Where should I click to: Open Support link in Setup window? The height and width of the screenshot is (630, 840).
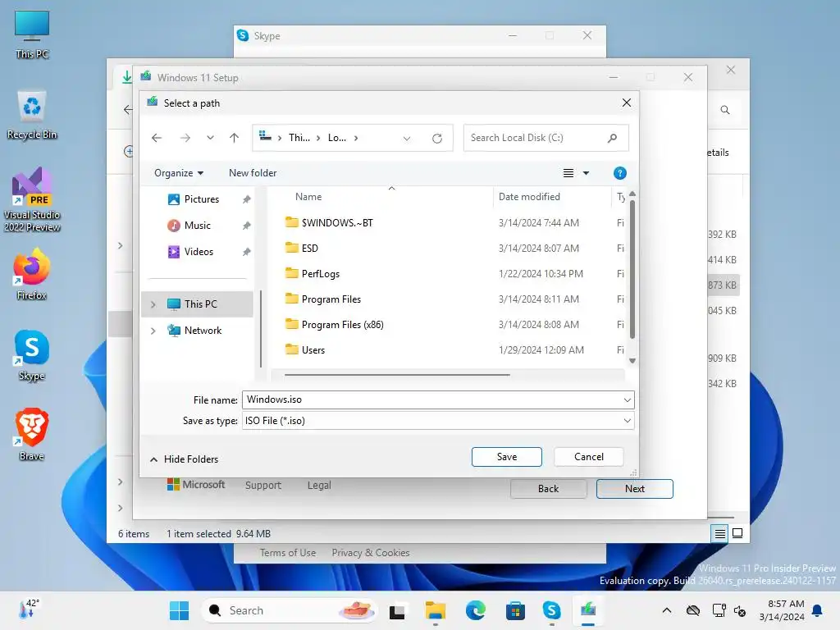(263, 486)
